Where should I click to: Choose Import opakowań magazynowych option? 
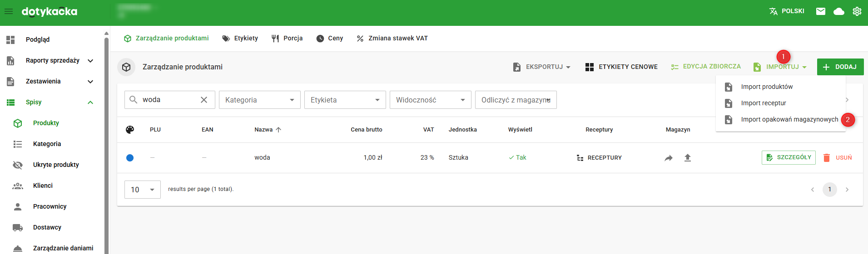[789, 119]
